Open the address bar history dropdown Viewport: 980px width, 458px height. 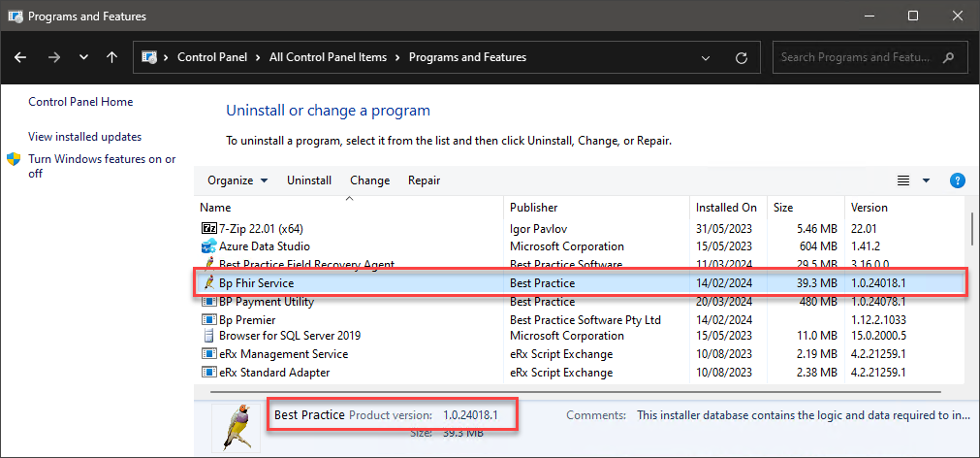tap(706, 57)
